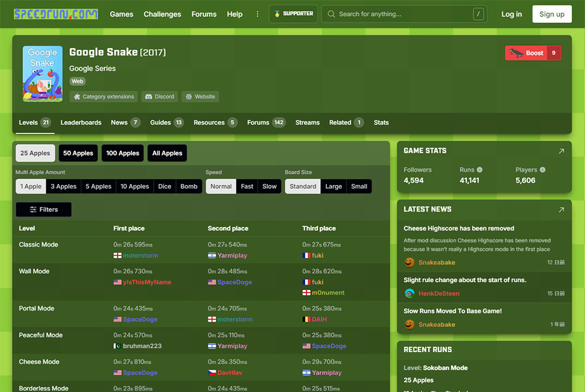The height and width of the screenshot is (392, 585).
Task: Open the three-dot more menu in navbar
Action: (257, 14)
